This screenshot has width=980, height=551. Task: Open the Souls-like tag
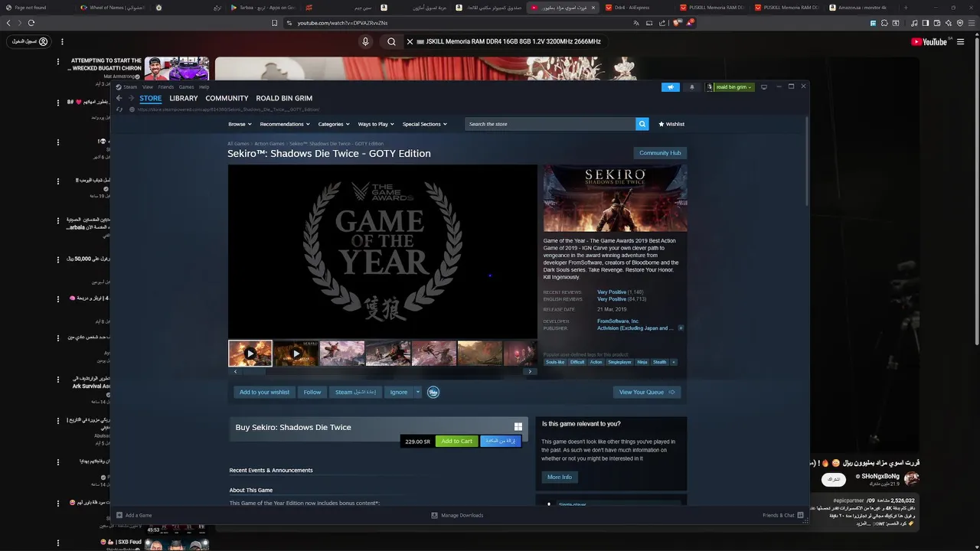tap(555, 362)
